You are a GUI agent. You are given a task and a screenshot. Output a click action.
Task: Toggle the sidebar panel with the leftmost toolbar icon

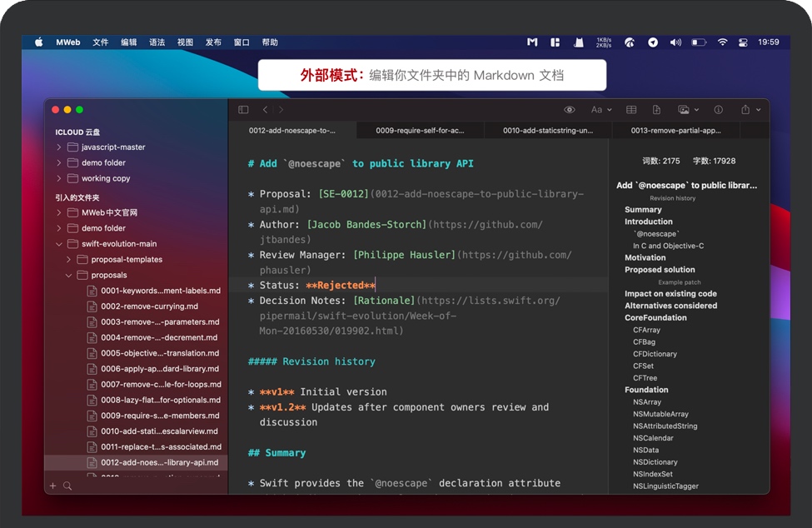tap(242, 109)
